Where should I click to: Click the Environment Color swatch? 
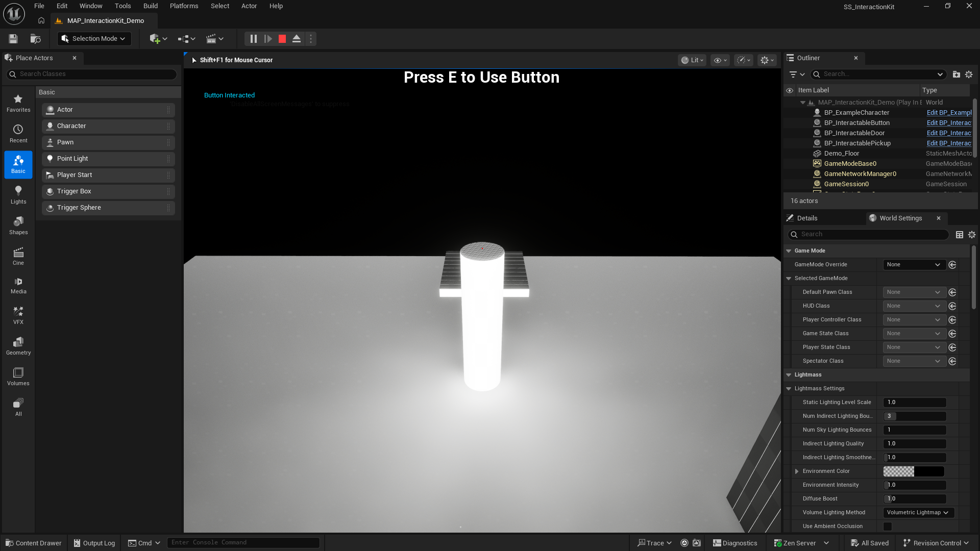tap(914, 471)
